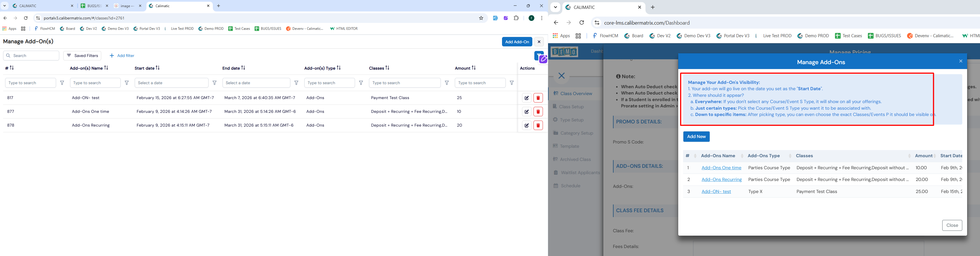Sort by Add-on(s) Type column
The height and width of the screenshot is (256, 980).
[x=339, y=68]
